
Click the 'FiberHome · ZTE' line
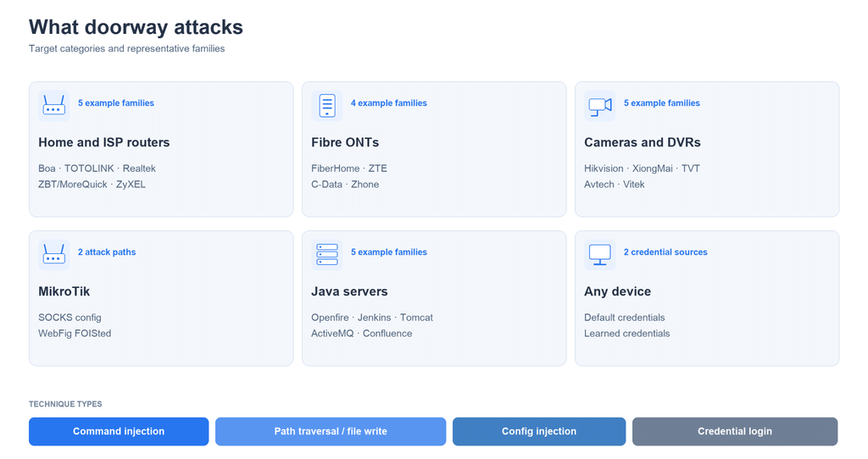[348, 169]
